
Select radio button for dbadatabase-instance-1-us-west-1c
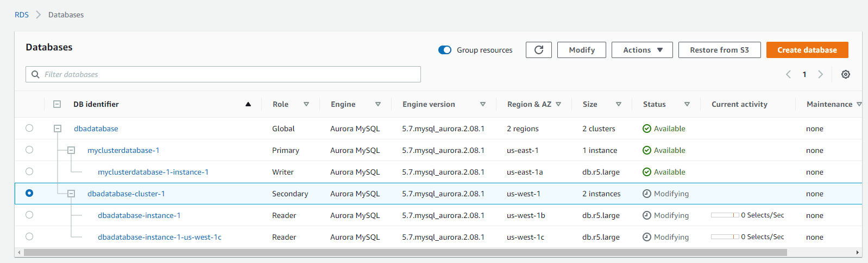pos(29,236)
